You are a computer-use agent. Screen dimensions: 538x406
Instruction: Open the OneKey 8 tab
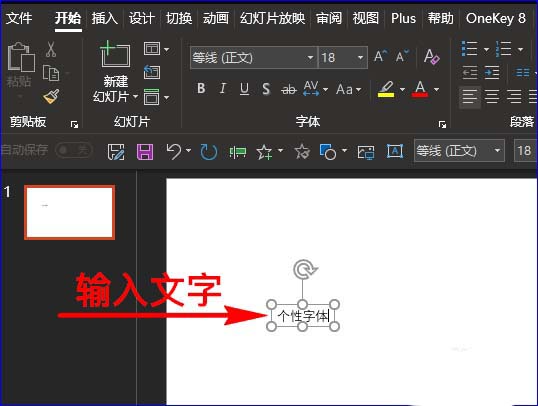point(495,18)
